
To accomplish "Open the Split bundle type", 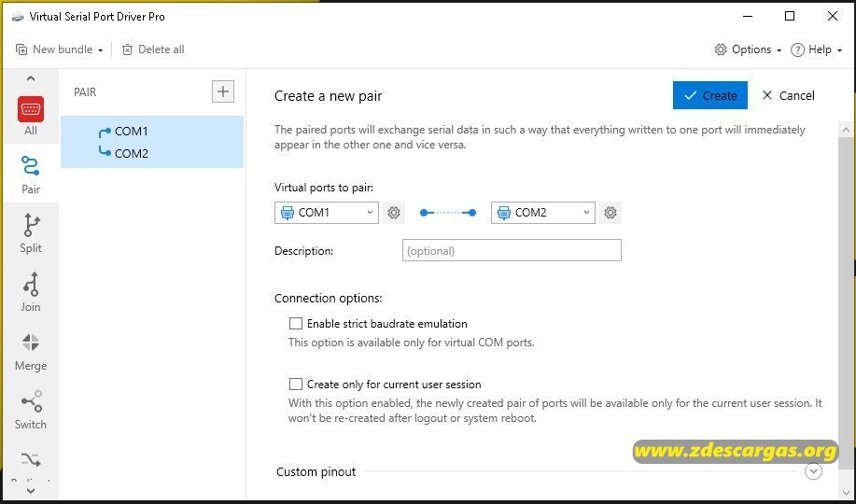I will pos(31,233).
